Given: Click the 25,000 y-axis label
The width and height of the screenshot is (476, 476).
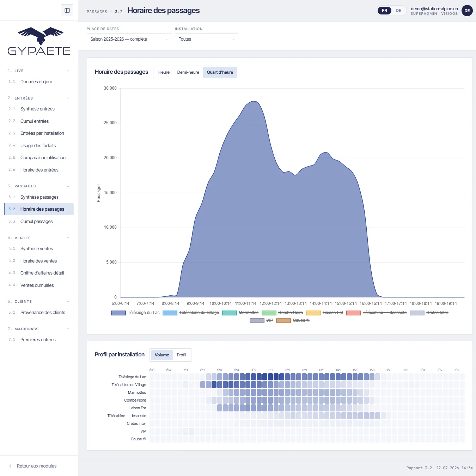Looking at the screenshot, I should tap(110, 123).
